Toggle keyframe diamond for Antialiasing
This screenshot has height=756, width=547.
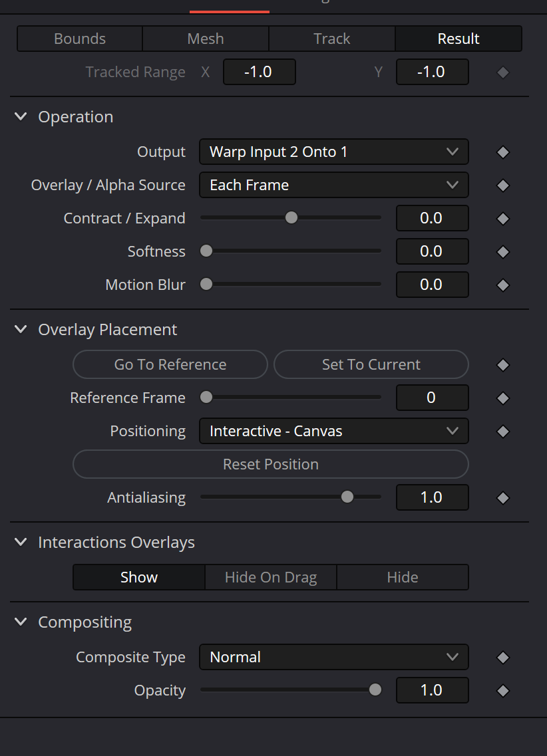(x=502, y=498)
